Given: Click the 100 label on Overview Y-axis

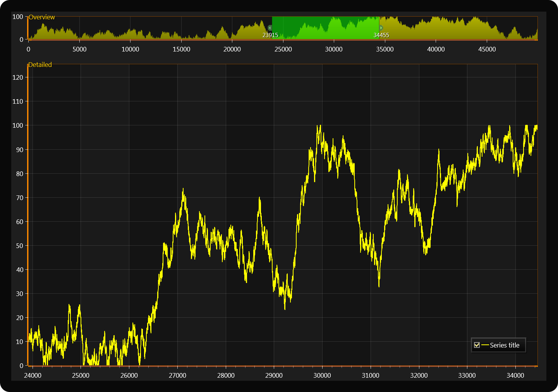Looking at the screenshot, I should tap(18, 17).
